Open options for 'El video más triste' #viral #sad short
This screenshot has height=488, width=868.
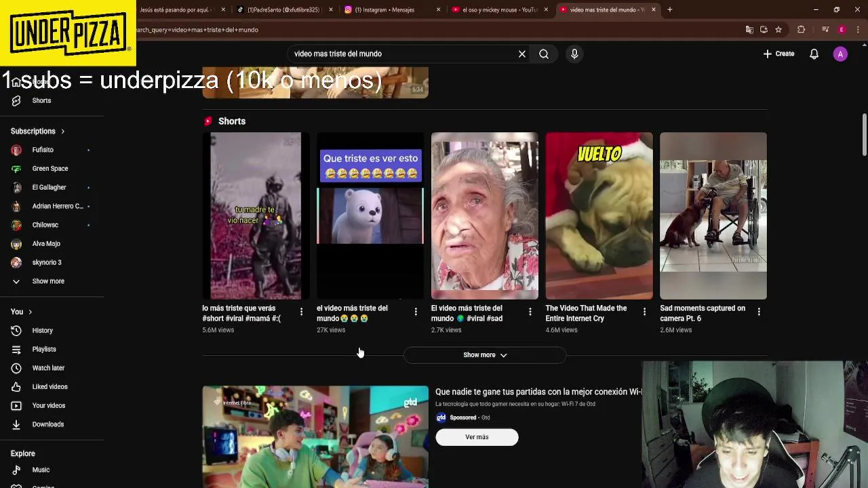pos(530,312)
